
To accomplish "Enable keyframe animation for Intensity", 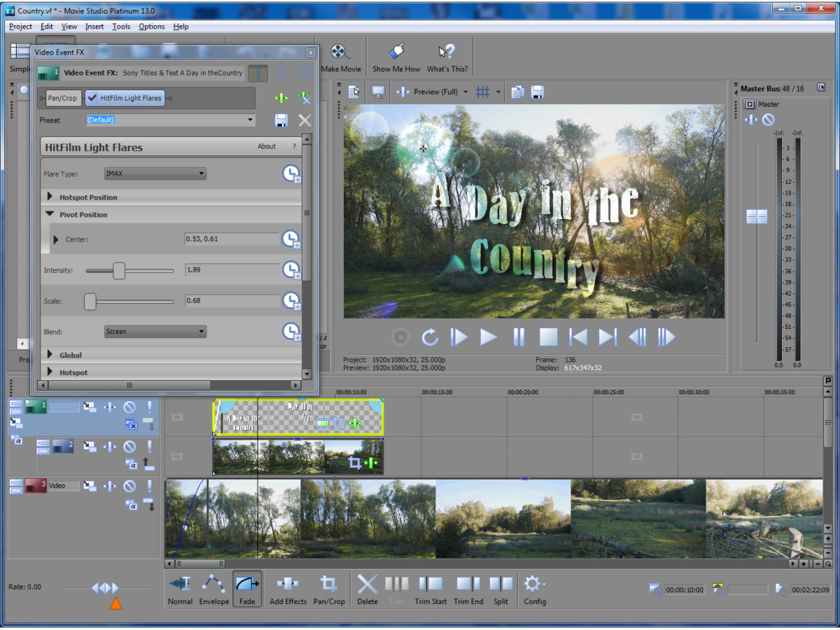I will (x=291, y=269).
